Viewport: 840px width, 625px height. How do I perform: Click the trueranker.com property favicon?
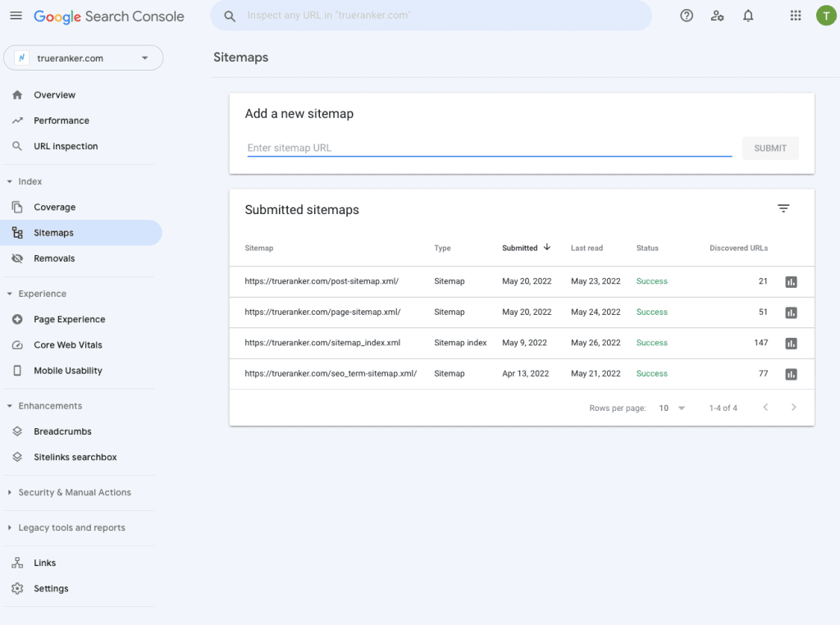(21, 58)
